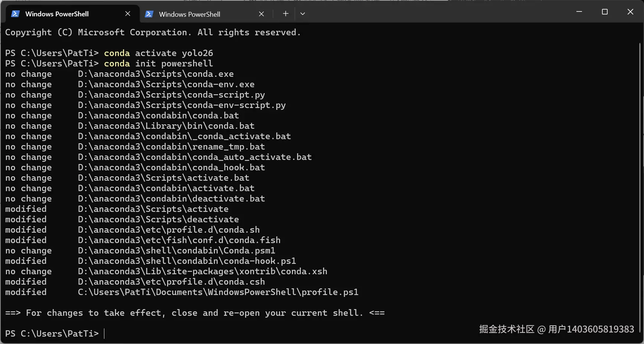
Task: Click the PowerShell icon on the second tab
Action: click(x=149, y=14)
